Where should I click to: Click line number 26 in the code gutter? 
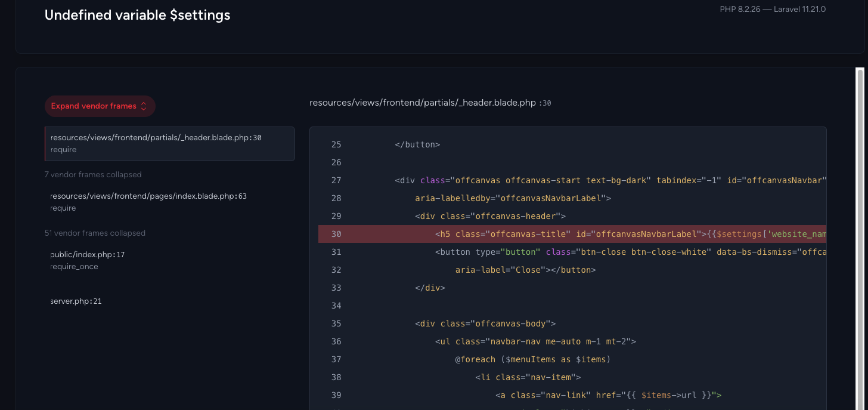click(336, 162)
